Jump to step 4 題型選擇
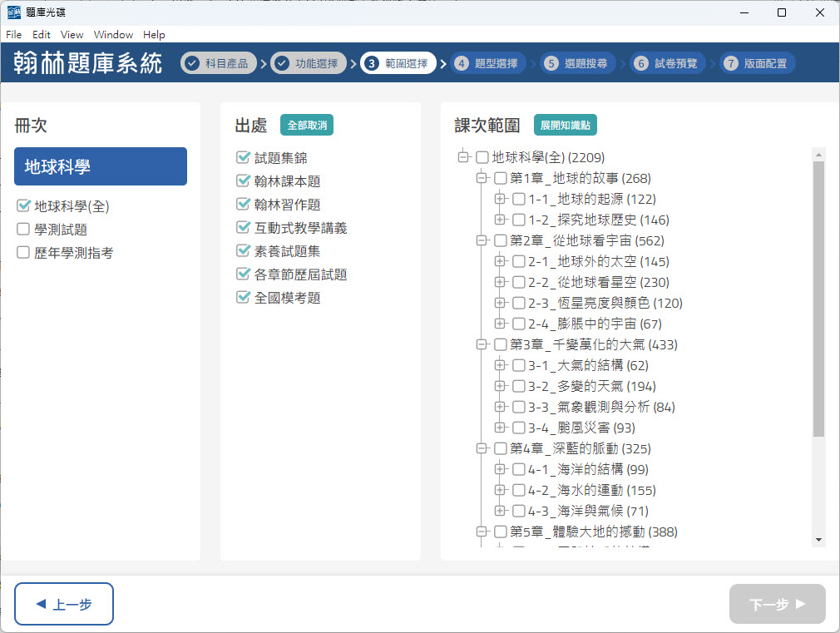The width and height of the screenshot is (840, 633). pyautogui.click(x=488, y=63)
